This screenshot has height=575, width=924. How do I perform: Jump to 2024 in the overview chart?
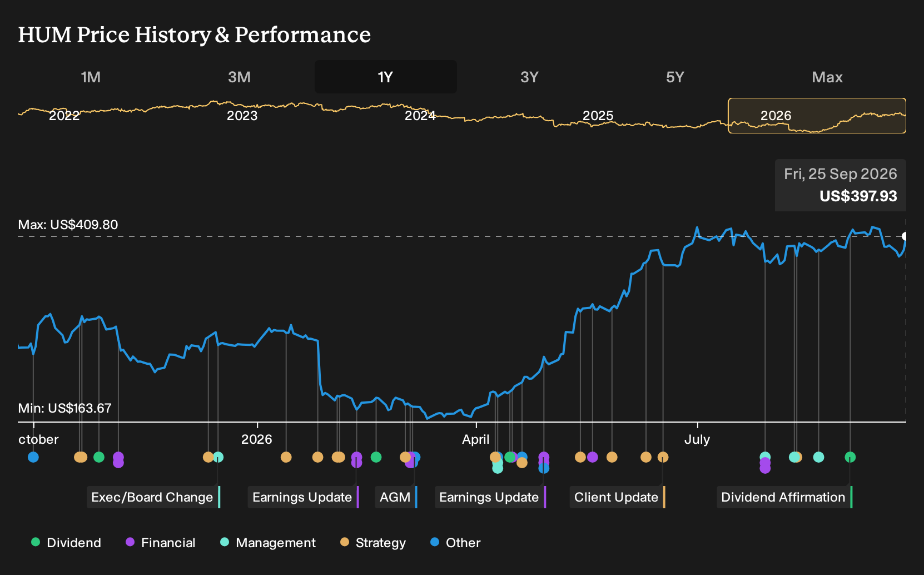tap(420, 116)
